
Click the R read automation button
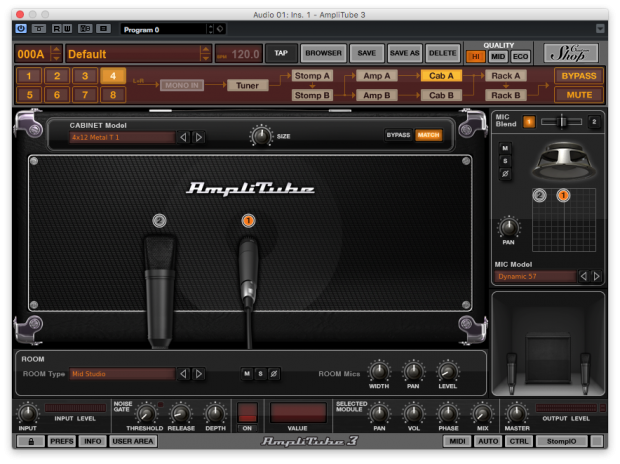point(57,29)
